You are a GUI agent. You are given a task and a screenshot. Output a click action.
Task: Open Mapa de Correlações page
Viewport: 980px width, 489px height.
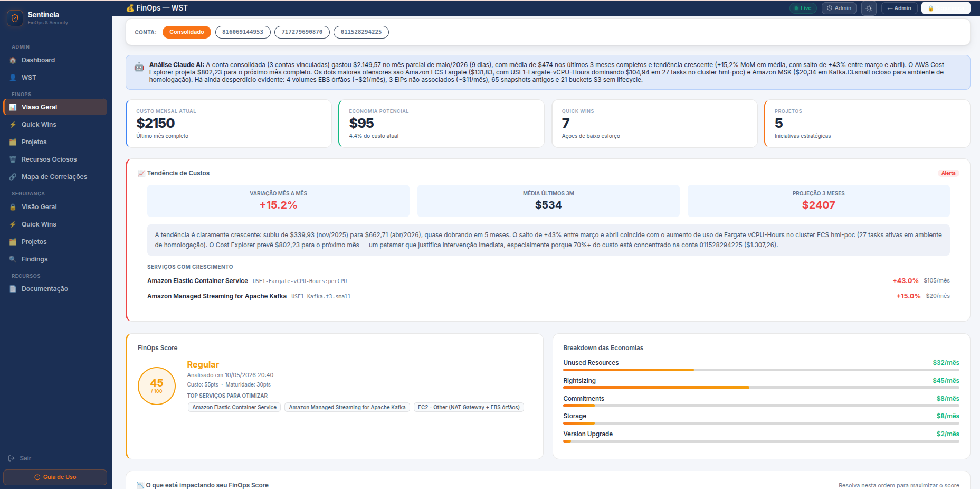[x=55, y=177]
